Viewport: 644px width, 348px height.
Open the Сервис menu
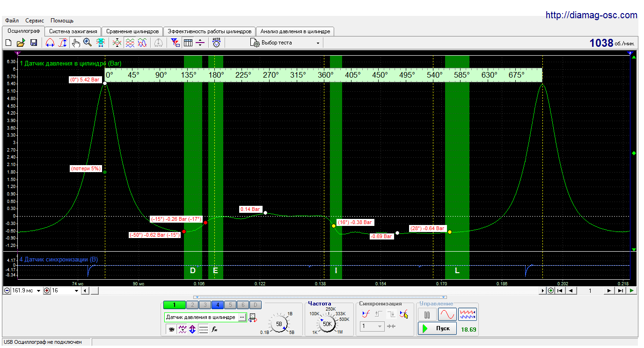[35, 21]
